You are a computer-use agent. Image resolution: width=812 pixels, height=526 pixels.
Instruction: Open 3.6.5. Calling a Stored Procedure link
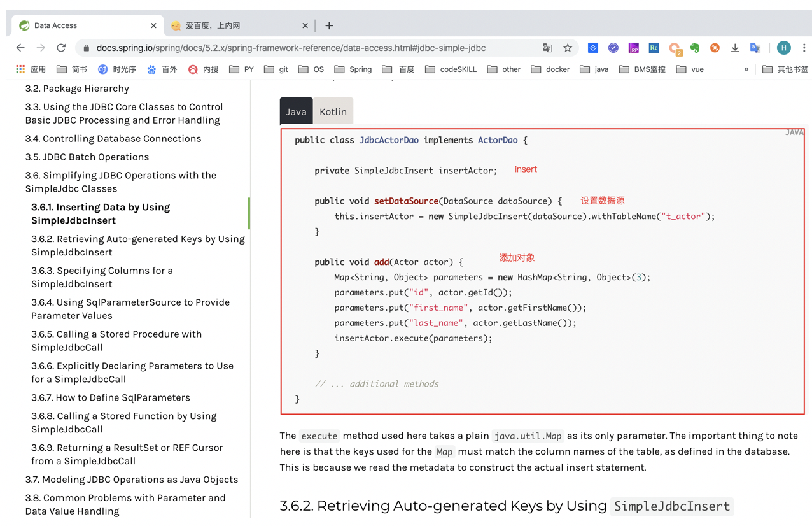coord(116,341)
